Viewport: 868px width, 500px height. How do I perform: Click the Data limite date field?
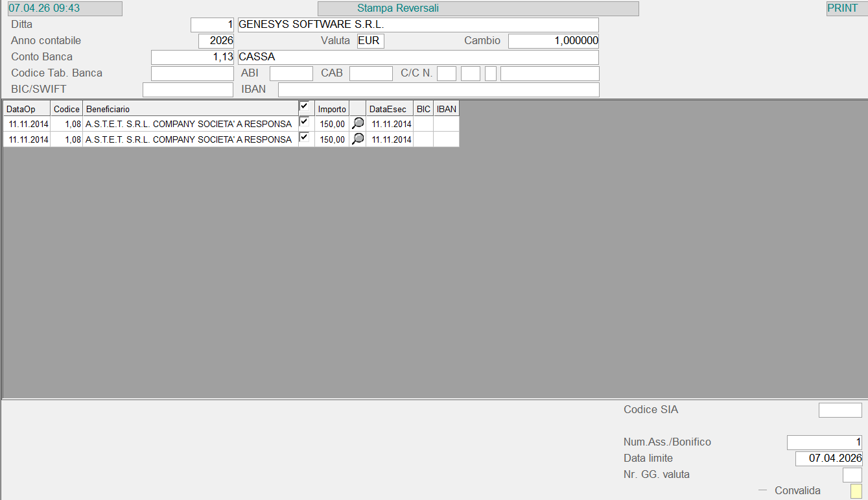coord(828,458)
